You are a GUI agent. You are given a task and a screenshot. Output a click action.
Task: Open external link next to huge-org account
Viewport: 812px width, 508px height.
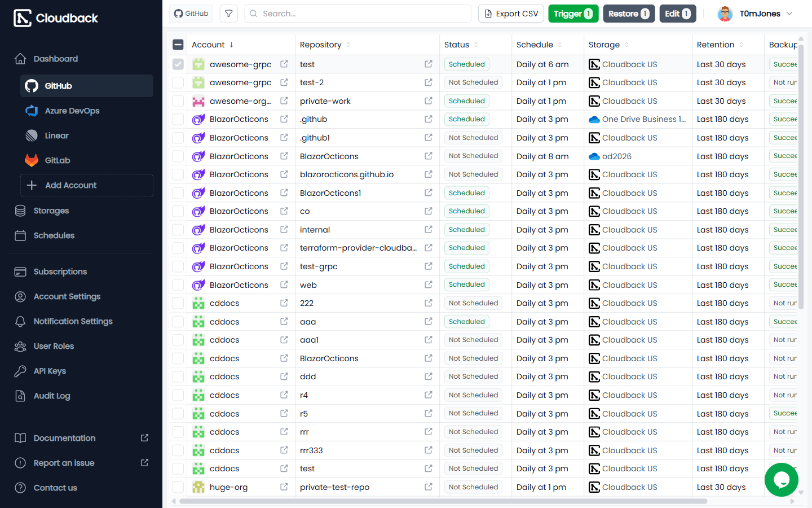click(284, 487)
